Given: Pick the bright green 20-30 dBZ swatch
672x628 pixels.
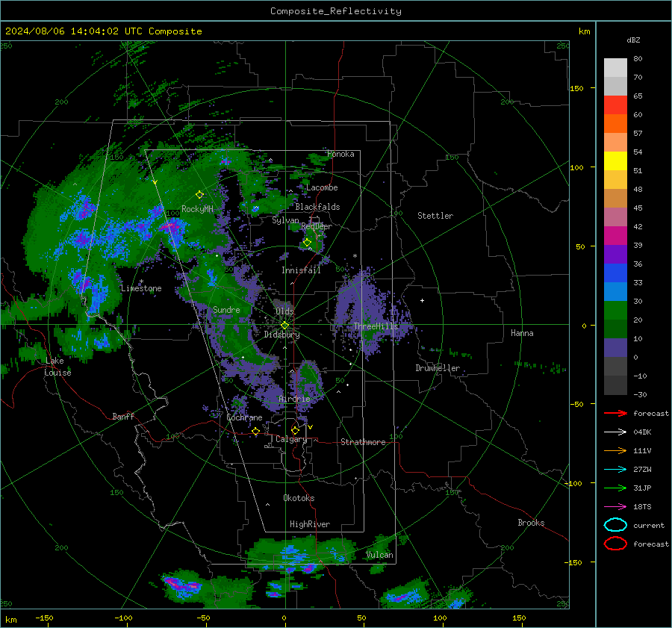Looking at the screenshot, I should point(615,310).
